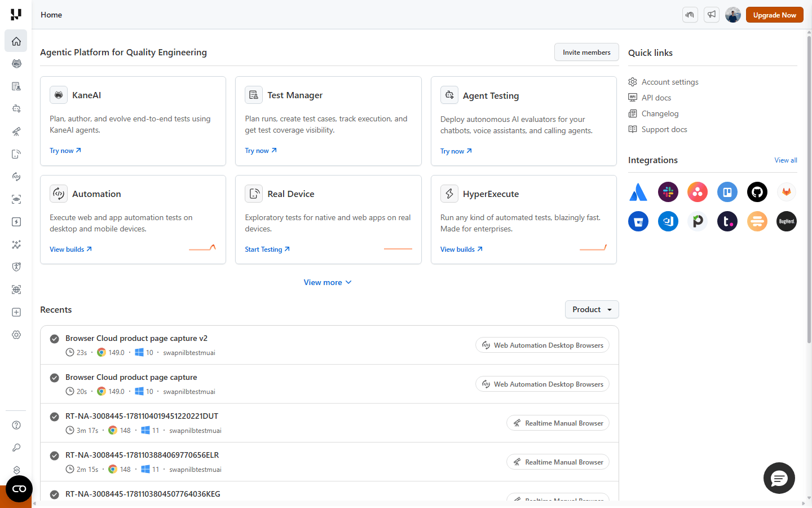Select the Teamwork integration icon
This screenshot has height=508, width=812.
[x=727, y=221]
